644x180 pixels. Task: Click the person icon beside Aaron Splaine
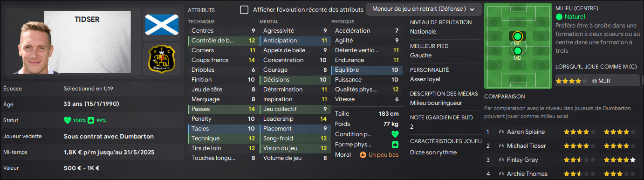tap(501, 132)
